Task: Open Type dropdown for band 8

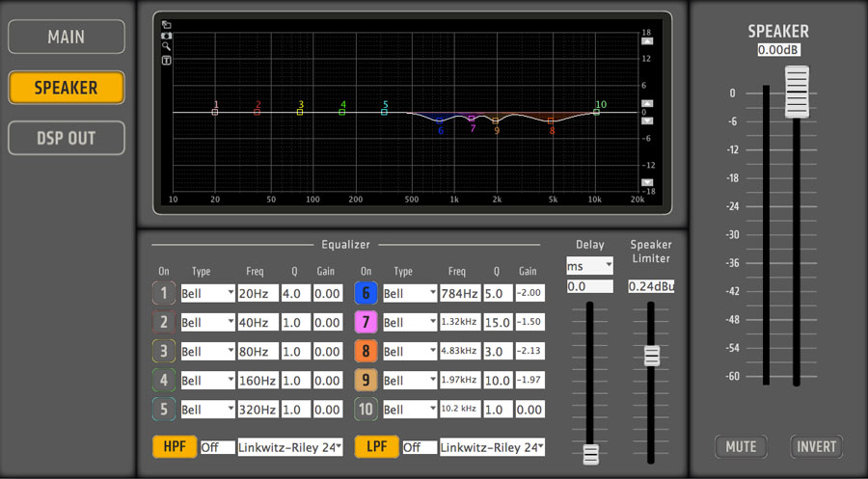Action: [x=410, y=351]
